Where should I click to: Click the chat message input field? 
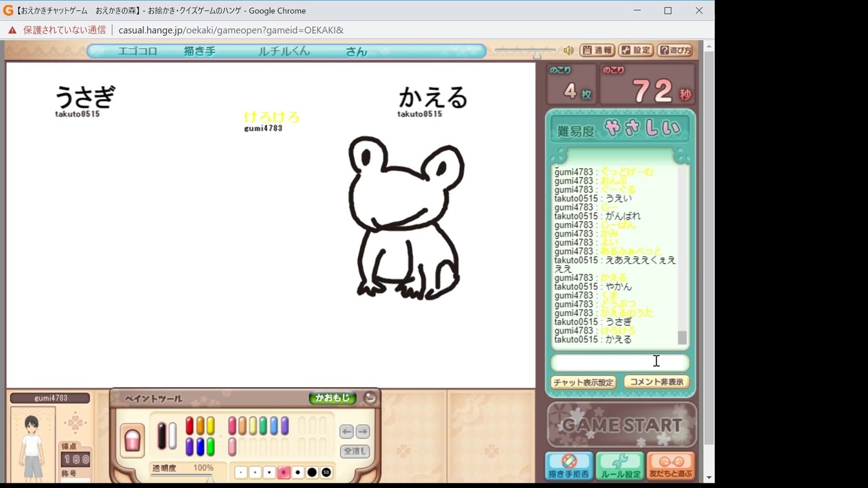(x=620, y=362)
